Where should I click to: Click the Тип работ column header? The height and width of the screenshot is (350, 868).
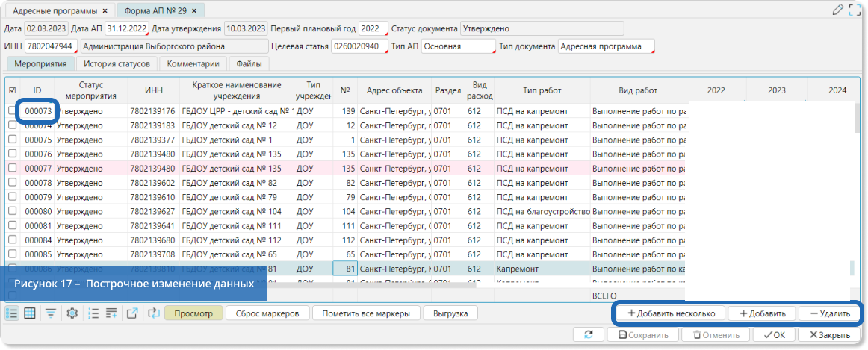[542, 90]
